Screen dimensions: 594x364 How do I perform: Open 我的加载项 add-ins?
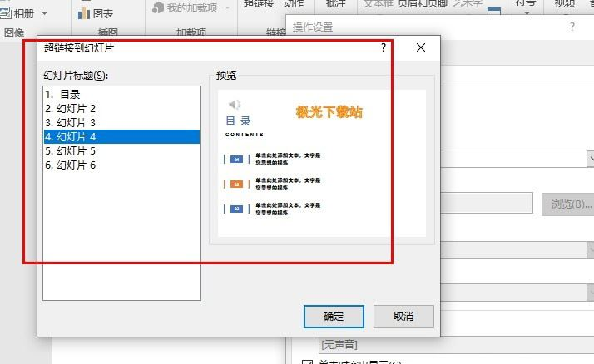click(185, 7)
